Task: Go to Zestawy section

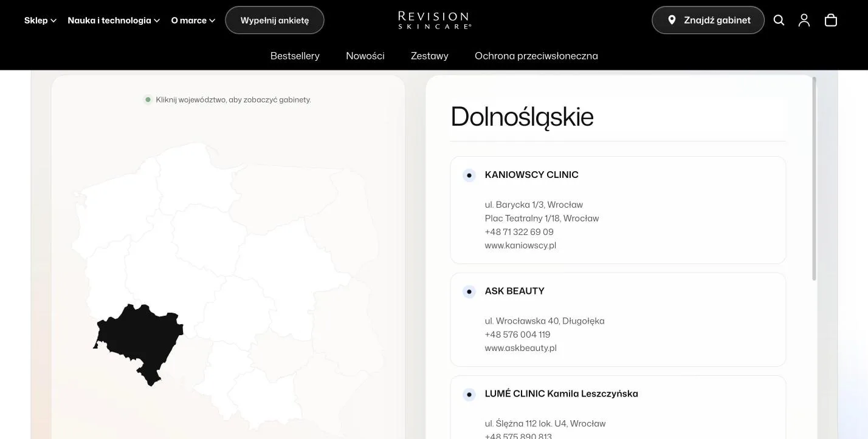Action: tap(430, 56)
